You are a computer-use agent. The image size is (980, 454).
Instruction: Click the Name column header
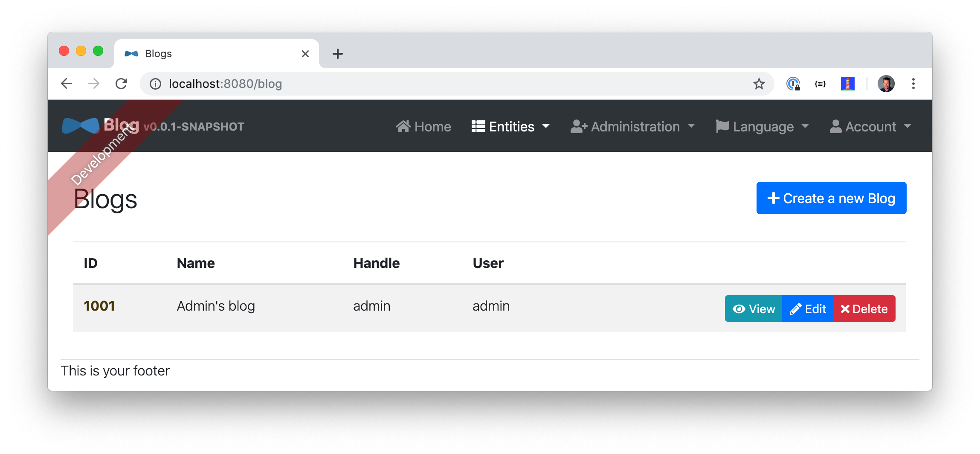(196, 263)
